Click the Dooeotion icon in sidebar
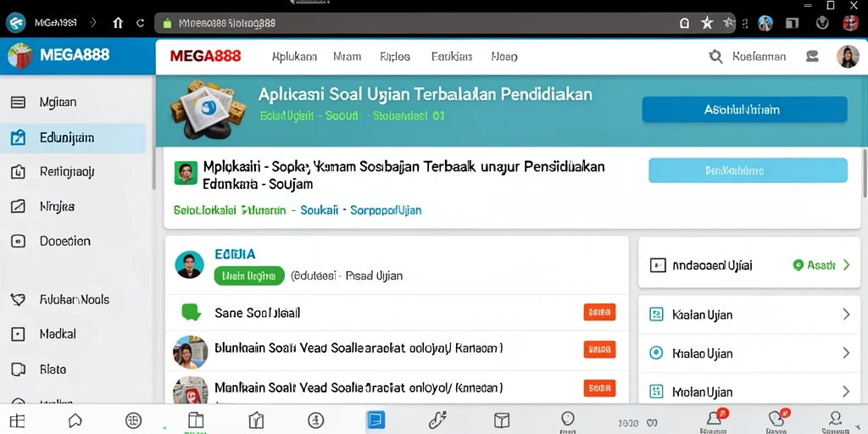 pyautogui.click(x=19, y=241)
